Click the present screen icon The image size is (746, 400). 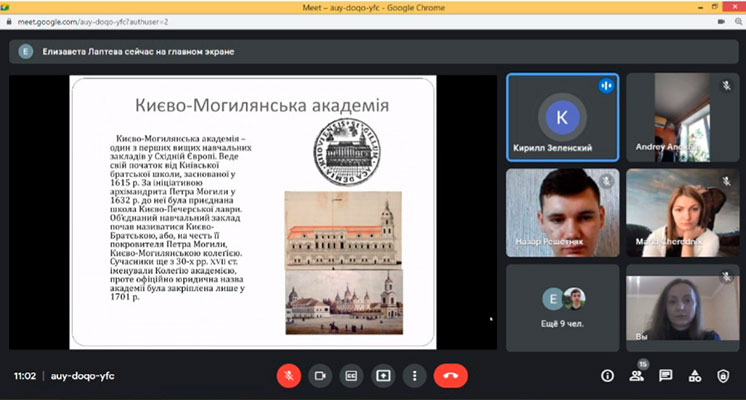382,376
